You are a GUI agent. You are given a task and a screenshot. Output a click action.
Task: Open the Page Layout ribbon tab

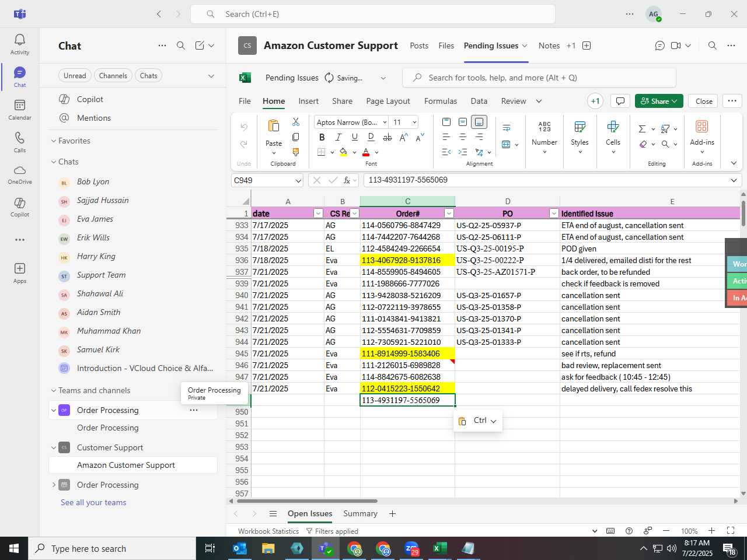(388, 101)
